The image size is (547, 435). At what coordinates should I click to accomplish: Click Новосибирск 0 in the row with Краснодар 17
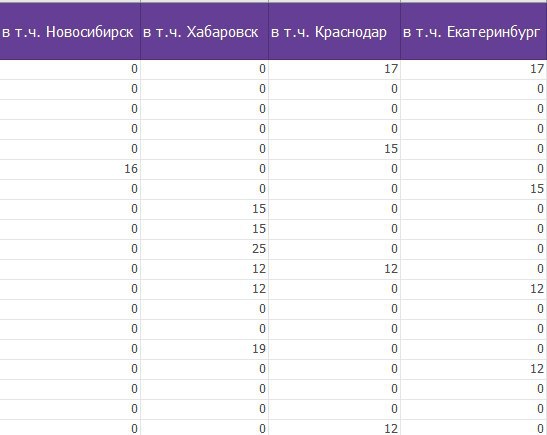pyautogui.click(x=70, y=69)
